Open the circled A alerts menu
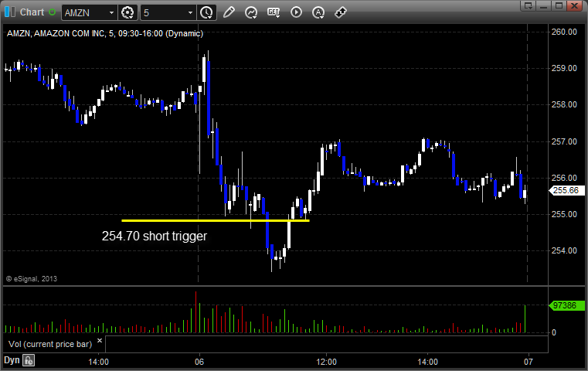Image resolution: width=588 pixels, height=371 pixels. pos(318,12)
